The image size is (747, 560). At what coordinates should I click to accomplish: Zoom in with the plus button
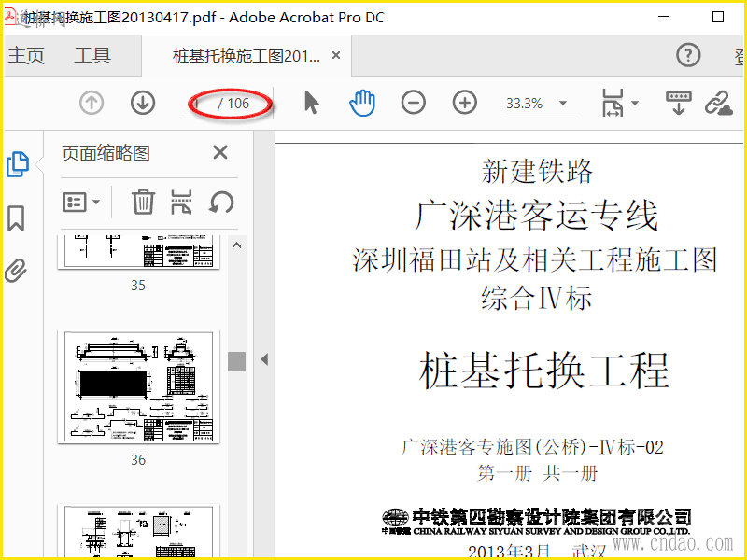point(464,103)
